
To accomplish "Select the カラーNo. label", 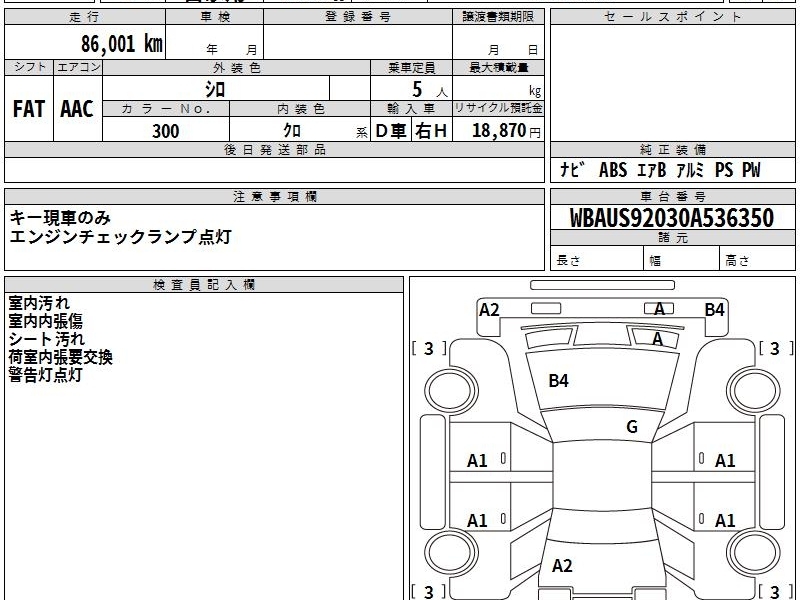I will click(x=166, y=109).
